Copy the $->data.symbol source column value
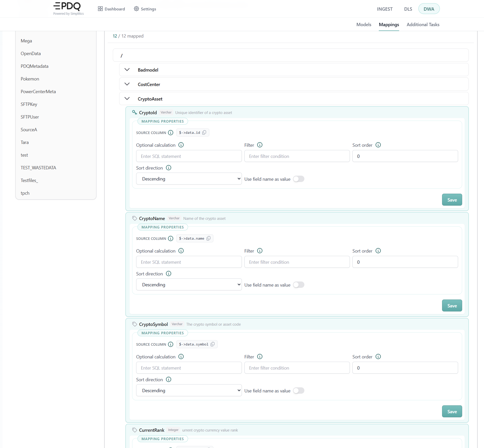484x448 pixels. [213, 344]
